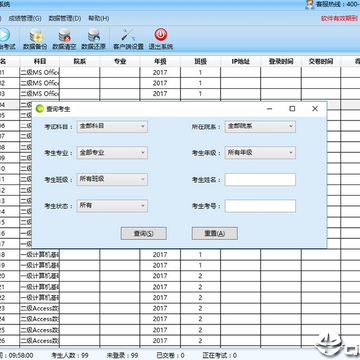Open the 考生状态 dropdown
The height and width of the screenshot is (360, 360).
point(112,206)
